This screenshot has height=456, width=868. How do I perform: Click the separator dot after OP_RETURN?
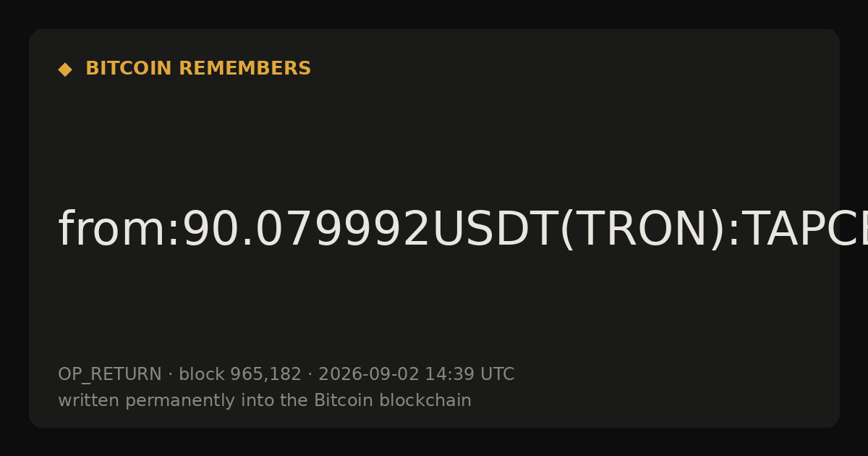pos(170,375)
